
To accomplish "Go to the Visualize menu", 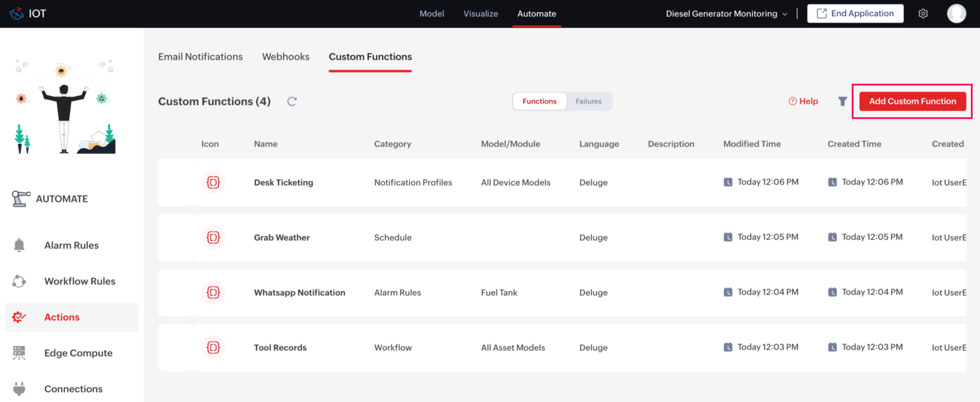I will (x=480, y=14).
